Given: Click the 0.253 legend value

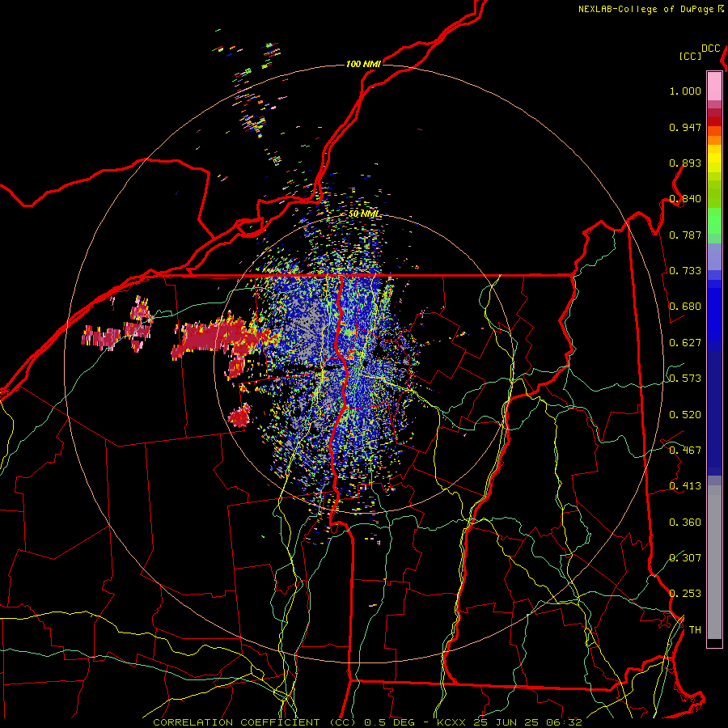Looking at the screenshot, I should point(685,594).
